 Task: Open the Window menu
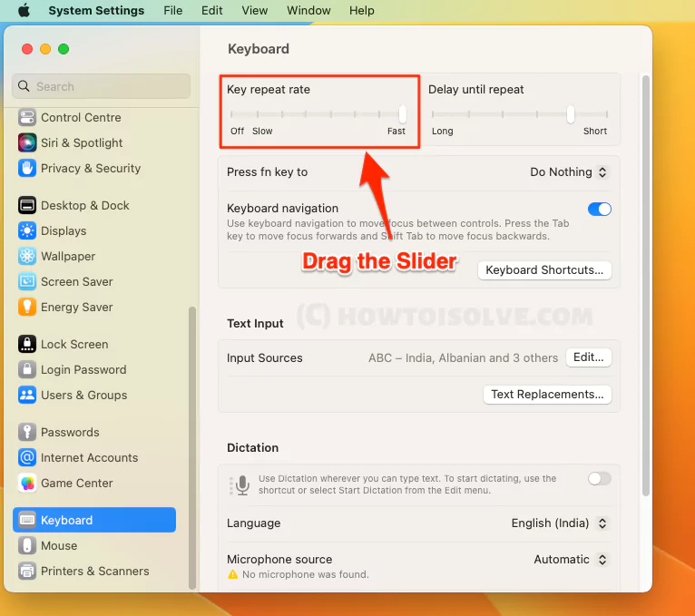[x=308, y=10]
